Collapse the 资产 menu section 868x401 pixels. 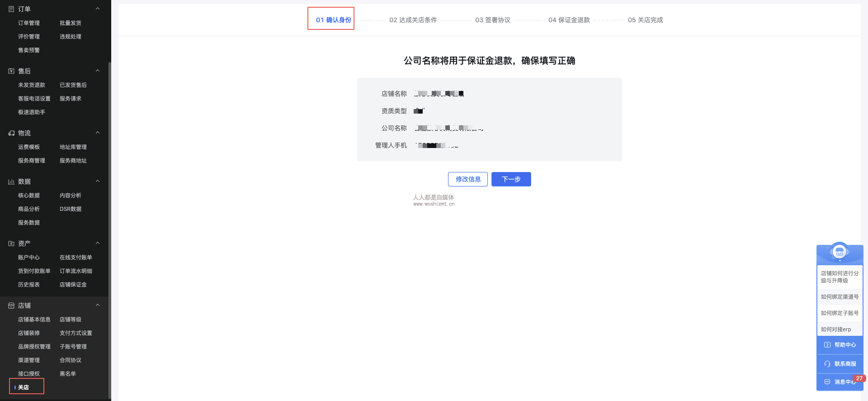(98, 243)
